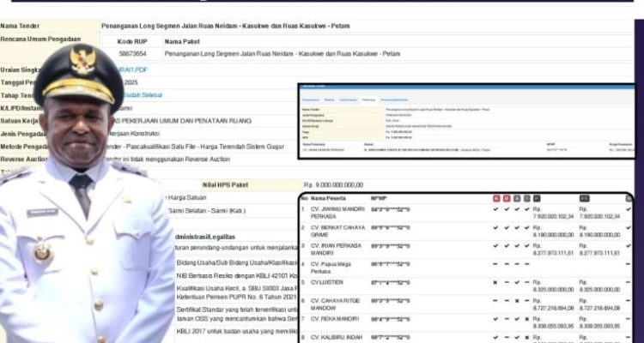The height and width of the screenshot is (343, 644).
Task: Select participant CV. Papua Mega Perkasa
Action: click(x=331, y=268)
